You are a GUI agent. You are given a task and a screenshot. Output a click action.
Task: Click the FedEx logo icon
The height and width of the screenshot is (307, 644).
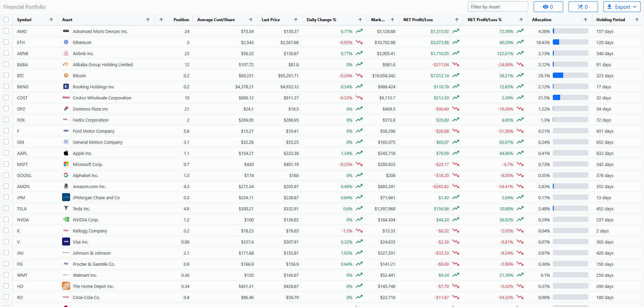pos(66,120)
